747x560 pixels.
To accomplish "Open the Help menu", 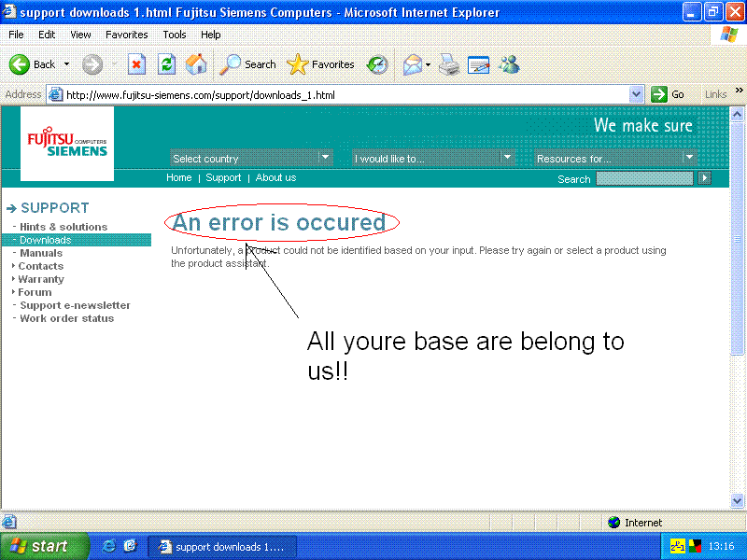I will pos(211,35).
